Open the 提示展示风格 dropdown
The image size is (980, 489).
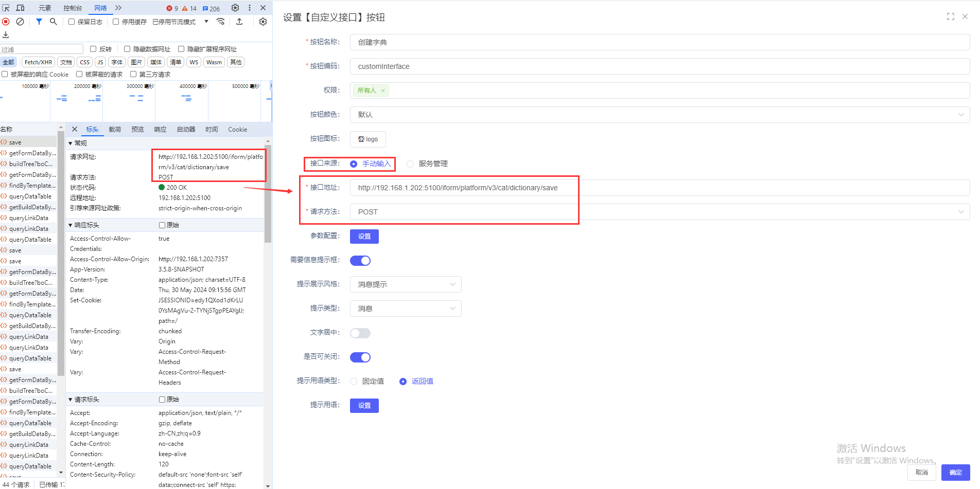406,284
